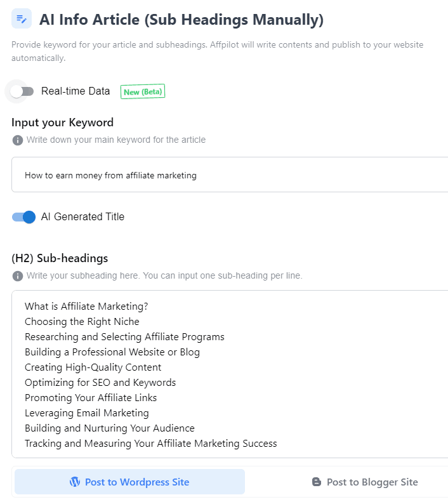Enable the Real-time Data toggle

[x=22, y=91]
